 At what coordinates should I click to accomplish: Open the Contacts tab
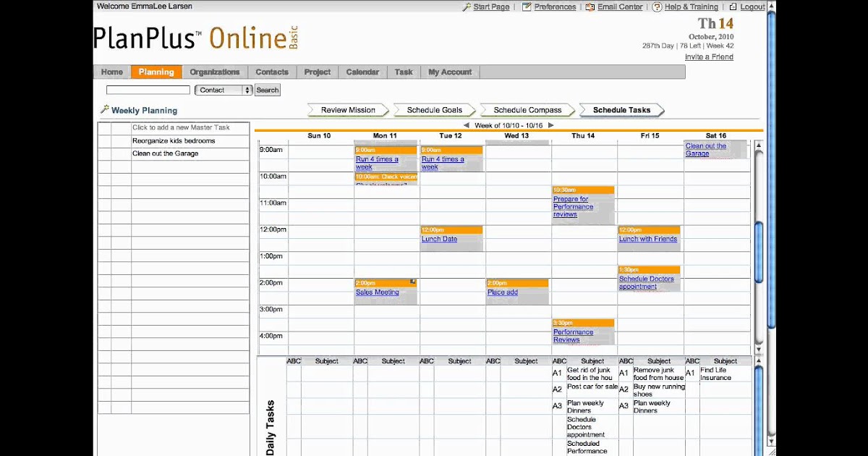pyautogui.click(x=272, y=72)
